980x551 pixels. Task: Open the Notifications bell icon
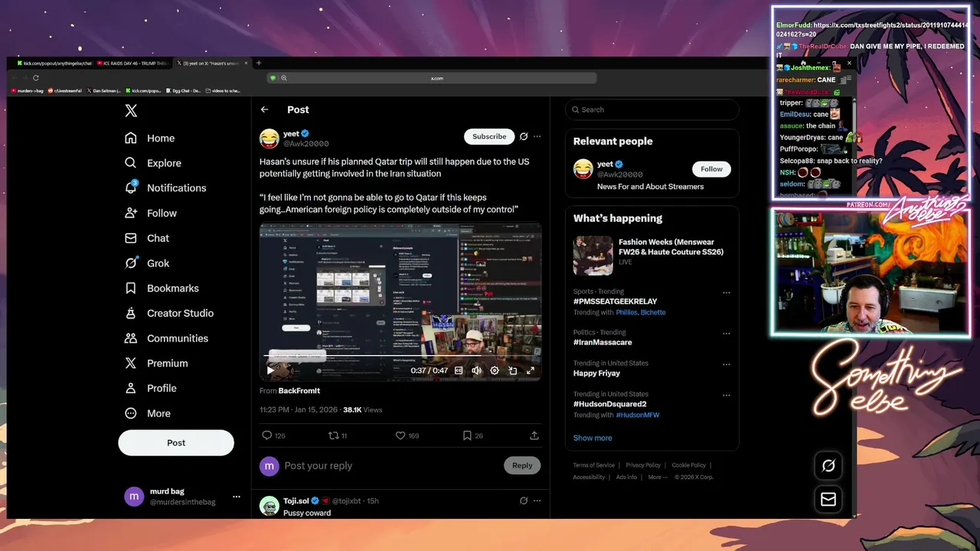[131, 187]
